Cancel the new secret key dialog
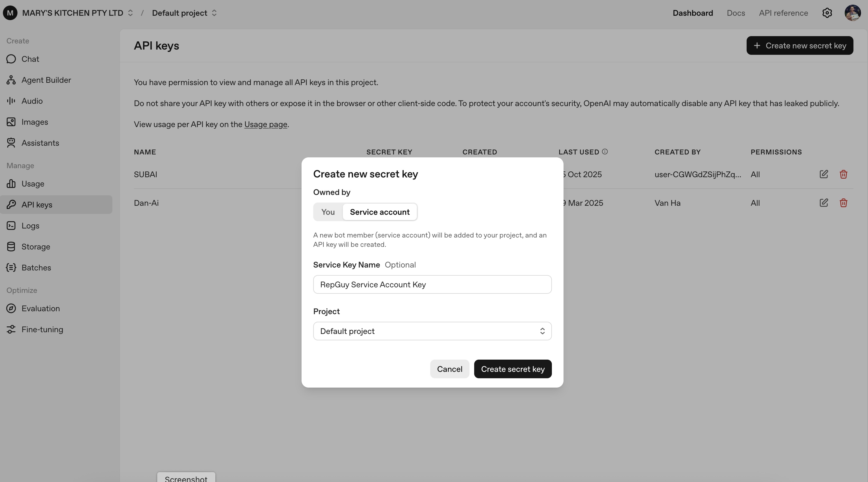Screen dimensions: 868x482 point(449,369)
